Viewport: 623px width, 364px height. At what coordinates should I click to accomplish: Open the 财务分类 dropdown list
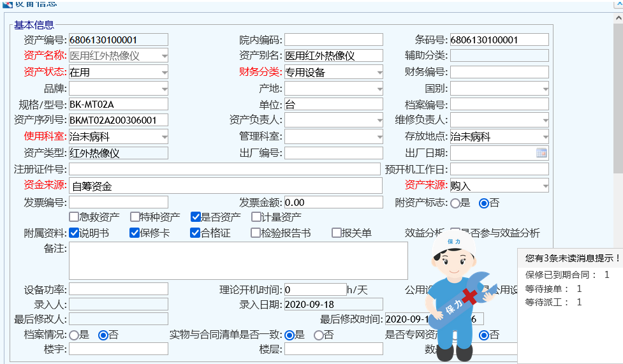click(x=379, y=73)
